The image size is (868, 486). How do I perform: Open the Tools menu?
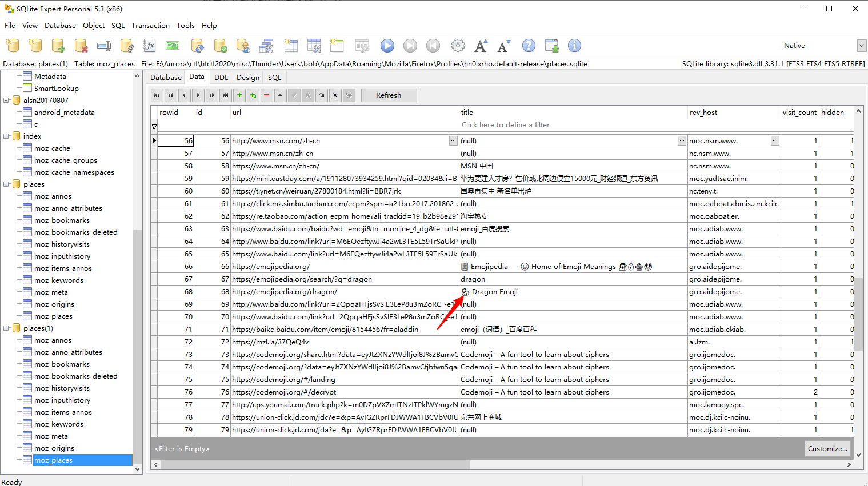click(186, 26)
